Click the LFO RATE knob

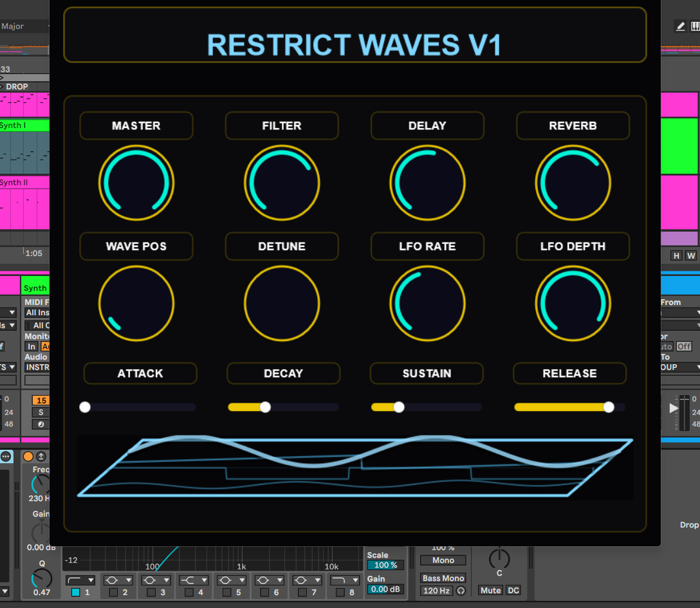[x=427, y=303]
